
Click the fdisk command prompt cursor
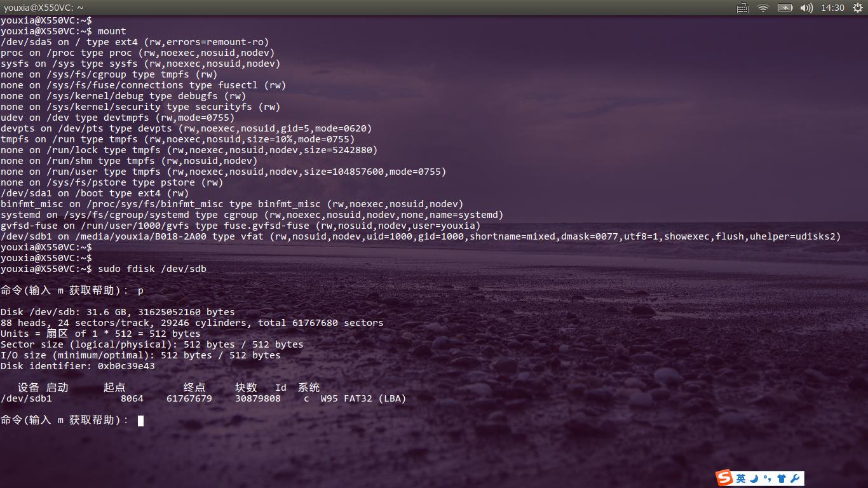coord(140,421)
